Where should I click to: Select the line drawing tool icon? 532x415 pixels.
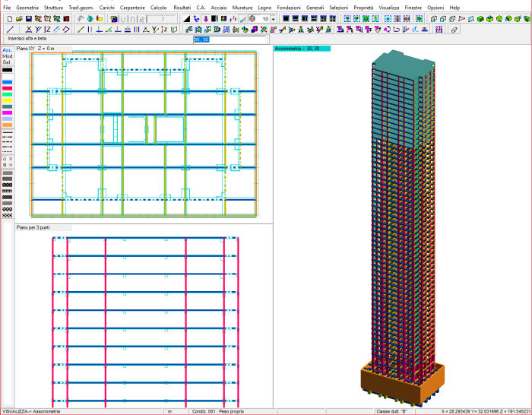[x=9, y=30]
